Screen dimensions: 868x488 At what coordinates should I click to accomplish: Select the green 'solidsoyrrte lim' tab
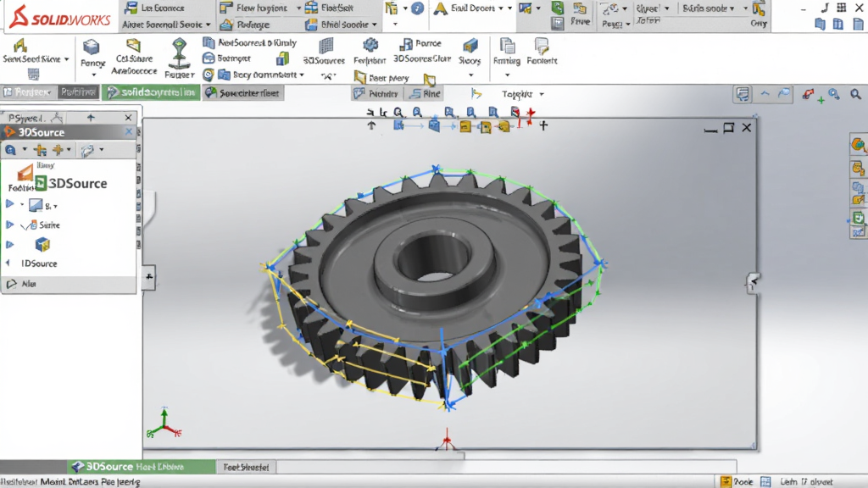151,92
